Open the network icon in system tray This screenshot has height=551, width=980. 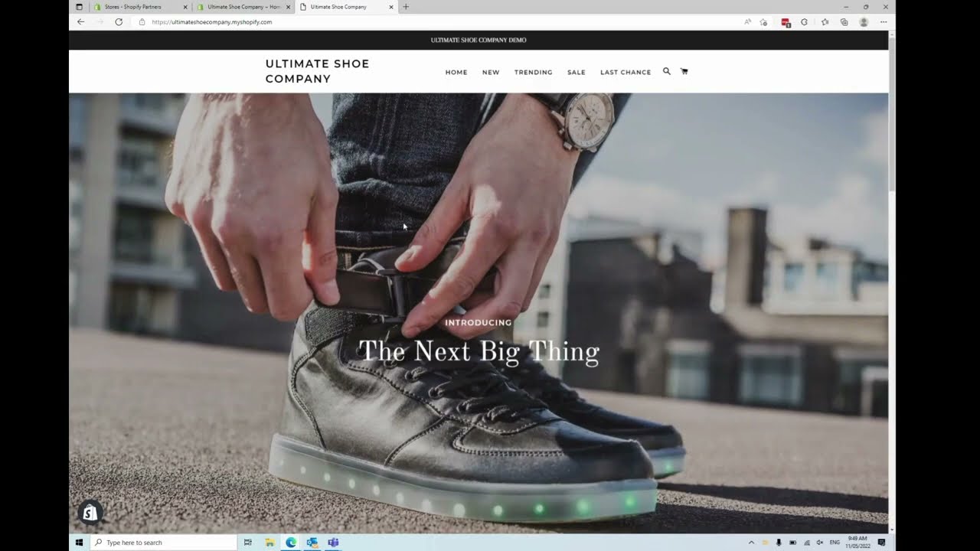[807, 543]
